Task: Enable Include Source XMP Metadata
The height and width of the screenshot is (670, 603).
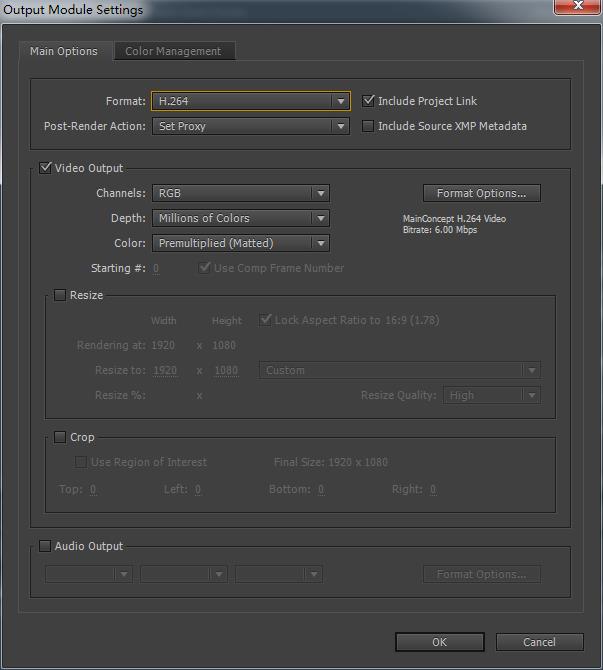Action: click(x=369, y=127)
